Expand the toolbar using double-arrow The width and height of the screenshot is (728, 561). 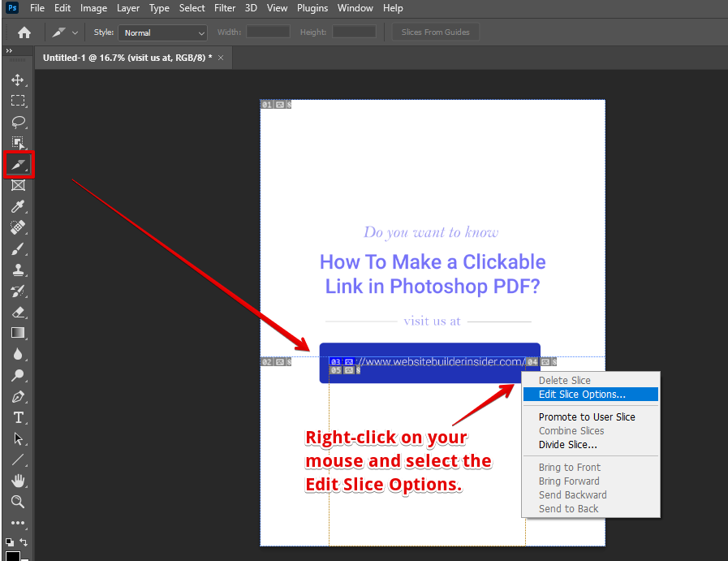(x=10, y=51)
